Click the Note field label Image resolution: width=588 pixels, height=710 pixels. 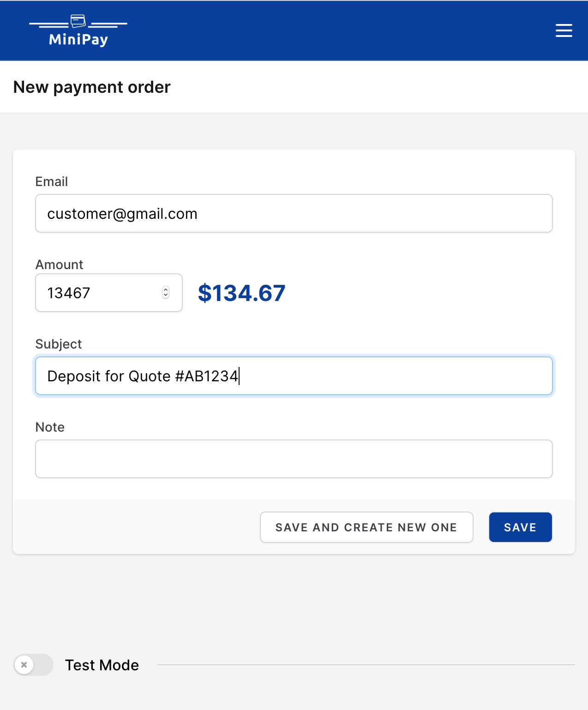50,427
